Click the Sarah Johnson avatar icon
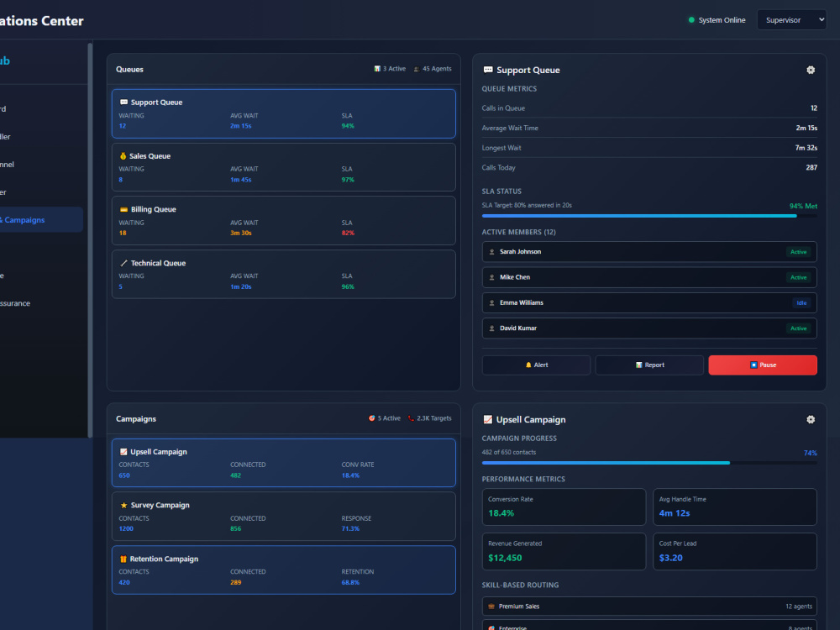 tap(491, 252)
